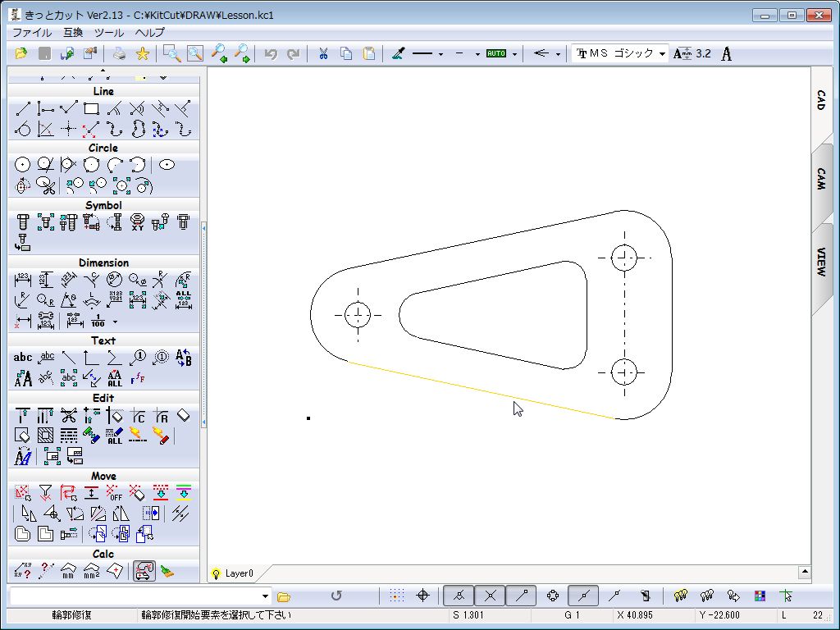Select the rectangle drawing tool
The height and width of the screenshot is (630, 840).
[92, 109]
